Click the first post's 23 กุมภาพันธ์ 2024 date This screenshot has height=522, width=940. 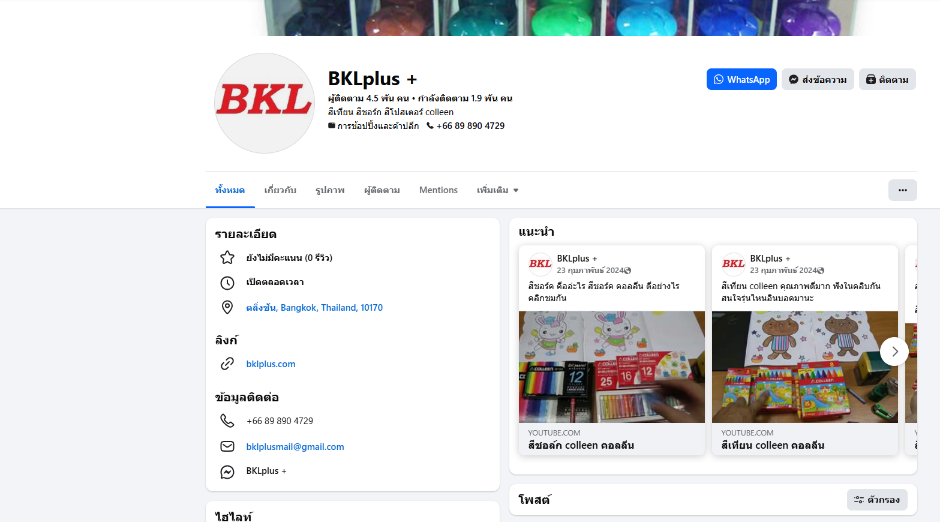[x=590, y=270]
